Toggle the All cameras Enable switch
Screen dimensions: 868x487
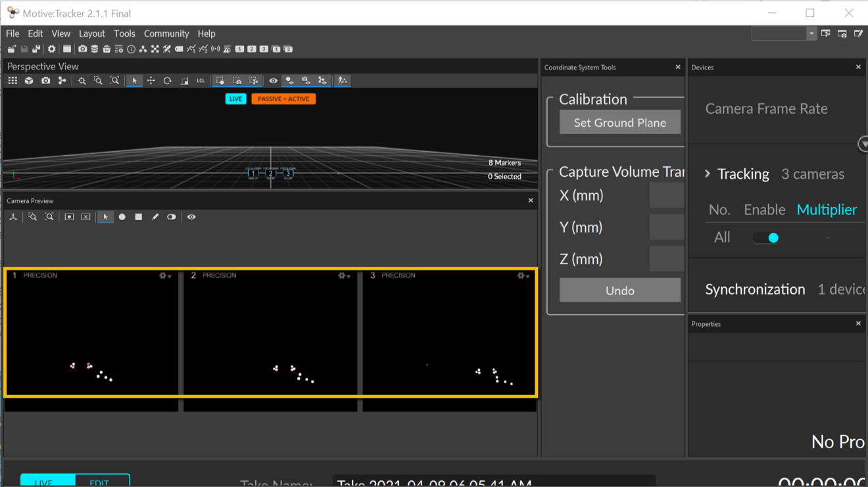(x=766, y=238)
